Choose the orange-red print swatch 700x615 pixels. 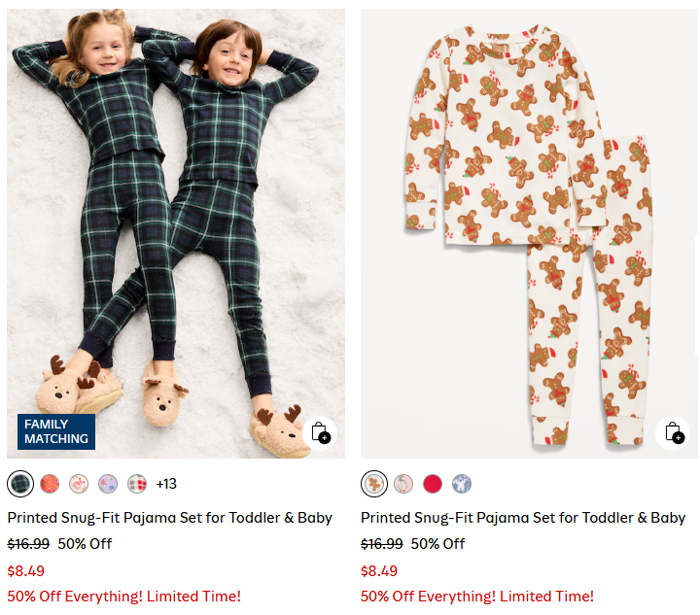(50, 483)
